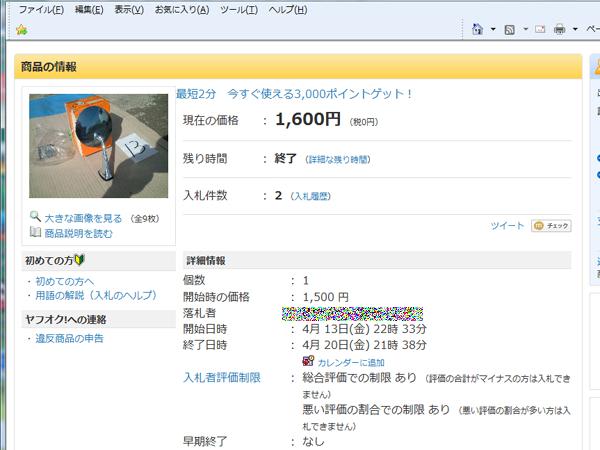The height and width of the screenshot is (450, 600).
Task: Open the 詳細な残り時間 link
Action: click(337, 160)
